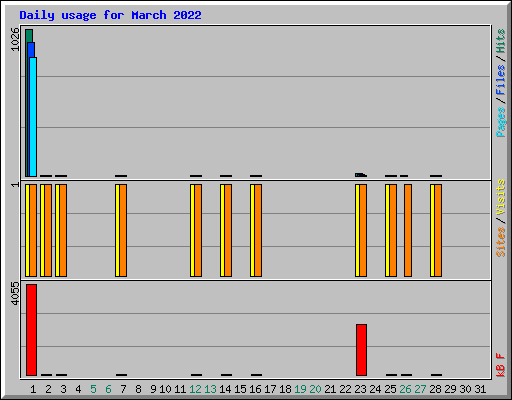This screenshot has height=400, width=512.
Task: Click the 1026 top axis value
Action: pyautogui.click(x=15, y=39)
